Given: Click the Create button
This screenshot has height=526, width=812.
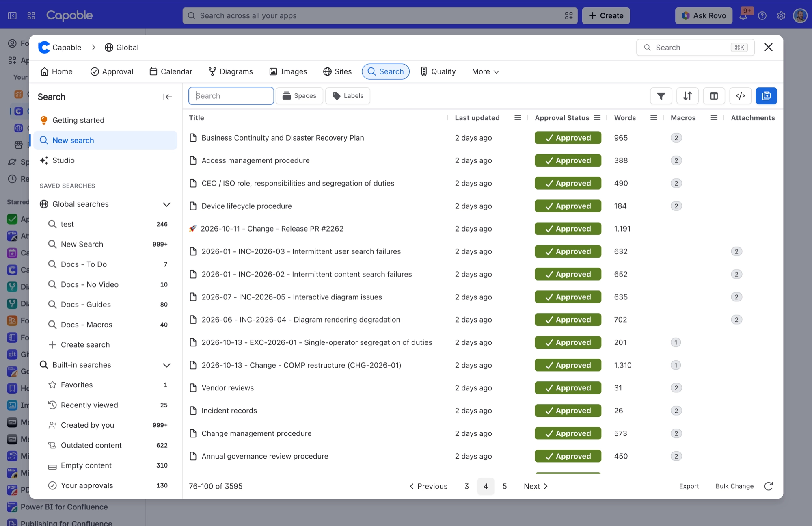Looking at the screenshot, I should tap(606, 16).
